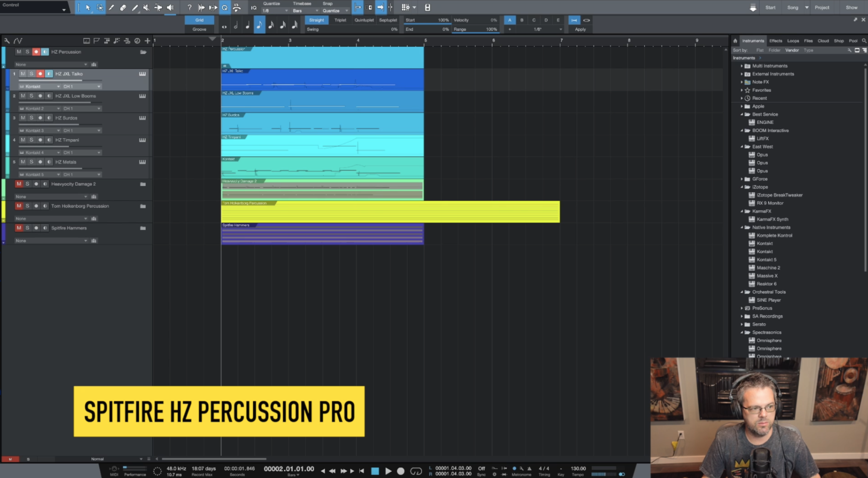Screen dimensions: 868x478
Task: Click the Record button in transport
Action: click(400, 471)
